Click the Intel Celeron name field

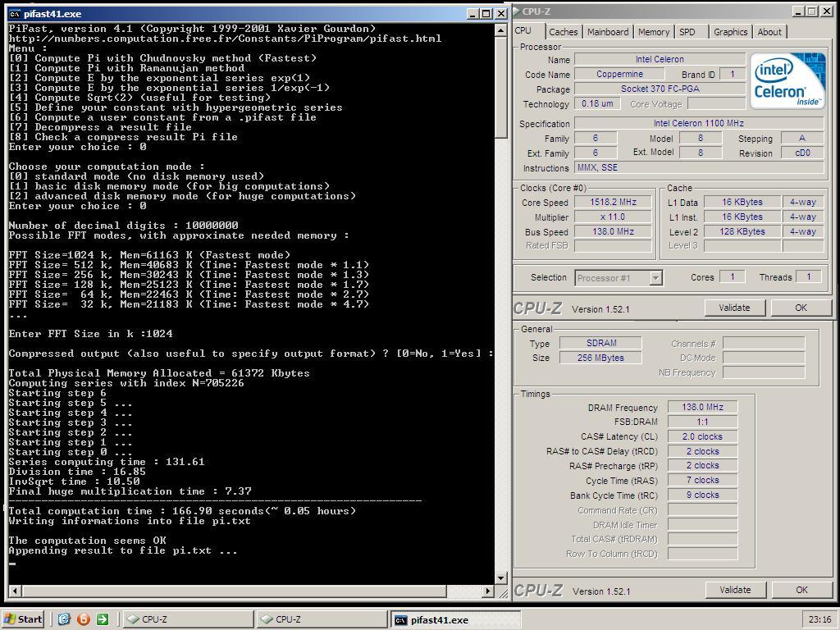[660, 59]
